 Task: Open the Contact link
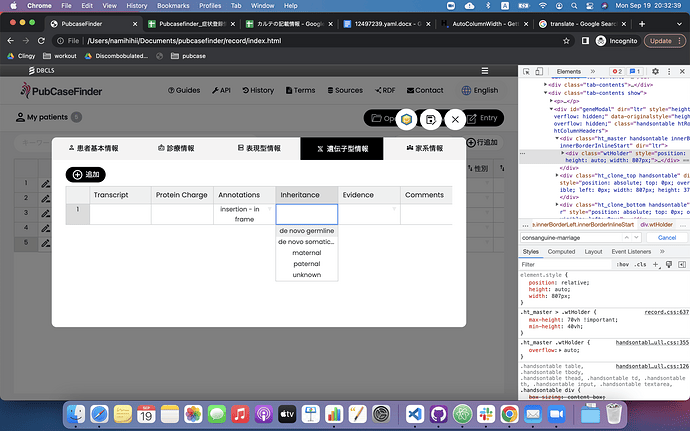coord(425,90)
